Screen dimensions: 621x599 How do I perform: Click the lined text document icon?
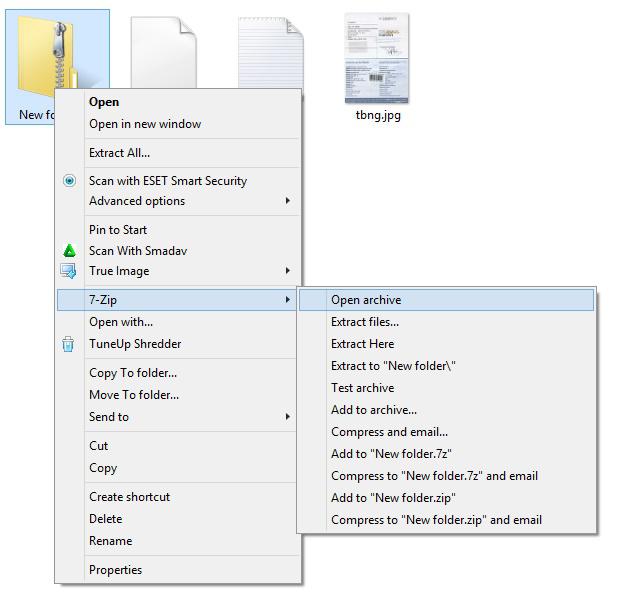click(271, 53)
